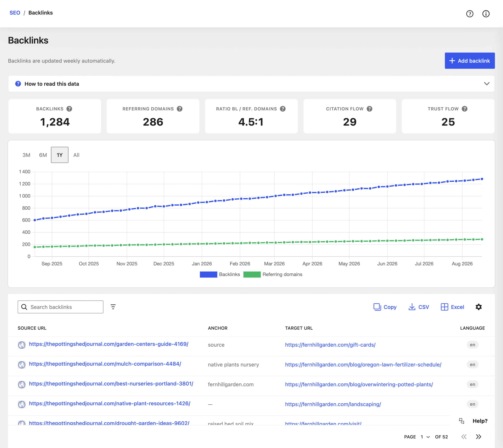Click the last blue data point on chart
This screenshot has height=448, width=503.
click(482, 179)
